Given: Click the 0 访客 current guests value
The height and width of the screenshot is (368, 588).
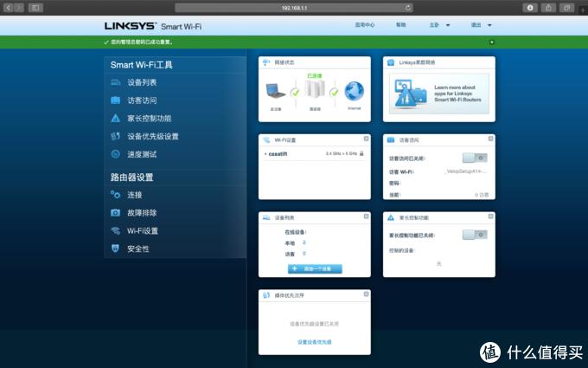Looking at the screenshot, I should [x=482, y=195].
